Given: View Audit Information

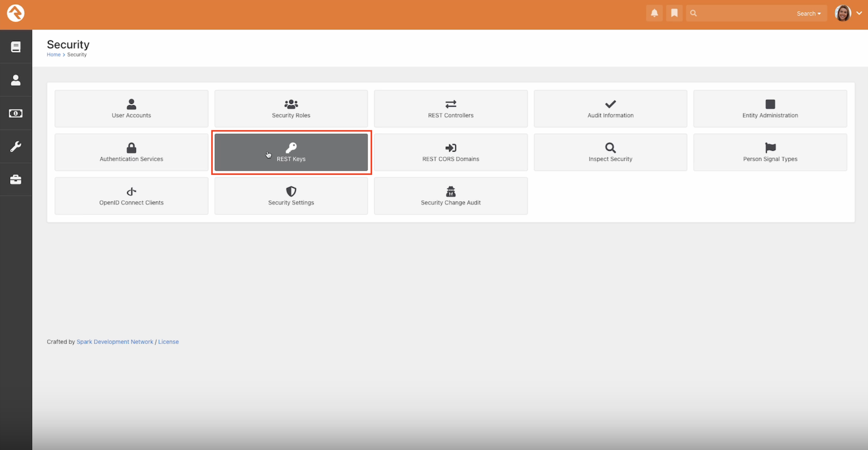Looking at the screenshot, I should point(610,109).
